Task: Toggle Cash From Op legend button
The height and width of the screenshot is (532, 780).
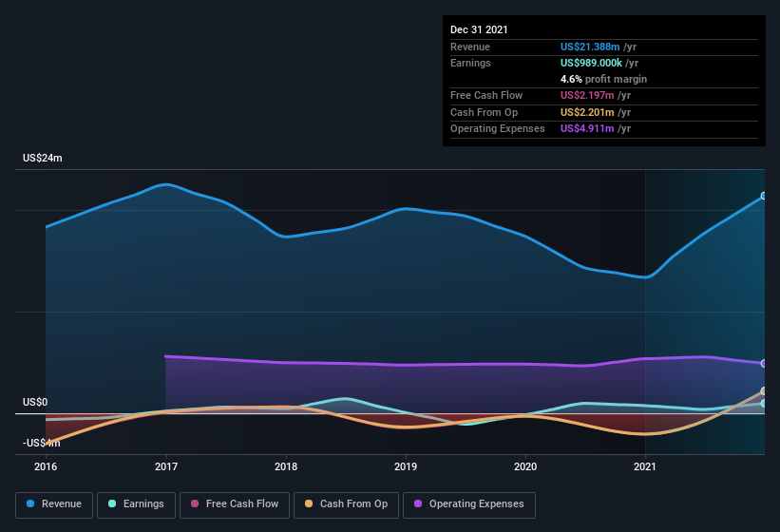Action: tap(346, 504)
